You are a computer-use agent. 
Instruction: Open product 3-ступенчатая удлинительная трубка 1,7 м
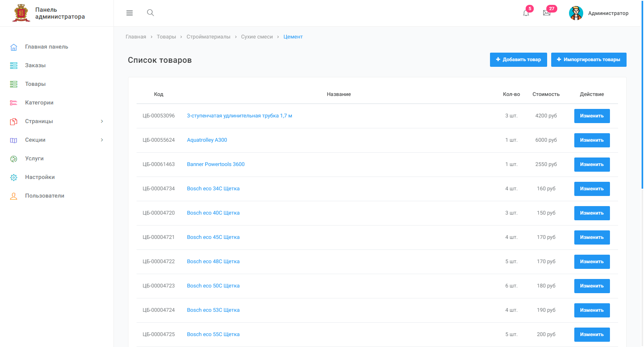[240, 116]
